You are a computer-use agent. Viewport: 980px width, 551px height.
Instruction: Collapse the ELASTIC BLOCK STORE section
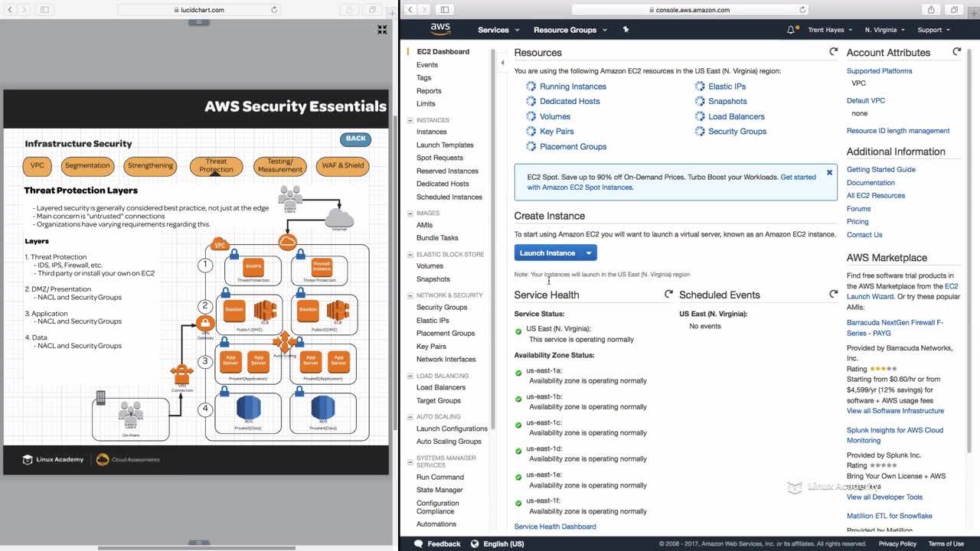[x=410, y=254]
